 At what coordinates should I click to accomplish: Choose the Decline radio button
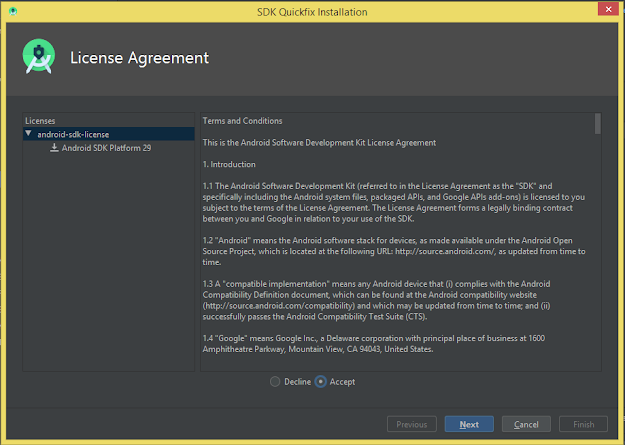point(275,382)
